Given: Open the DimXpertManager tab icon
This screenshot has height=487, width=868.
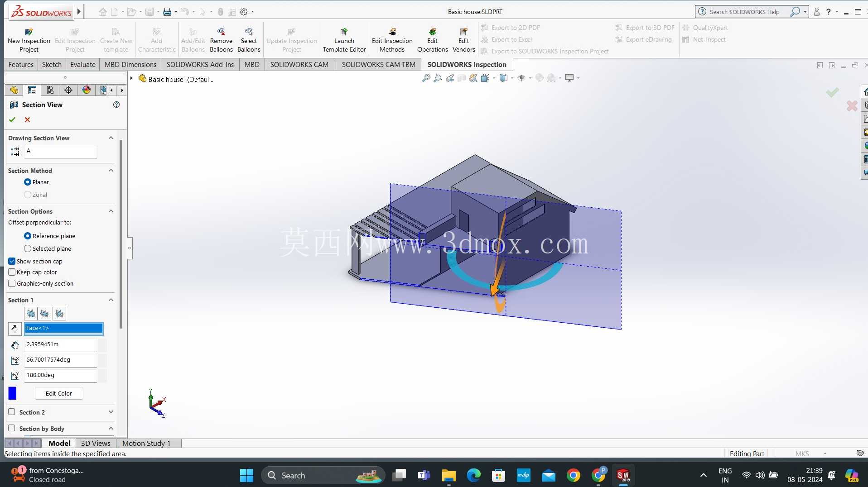Looking at the screenshot, I should coord(68,90).
